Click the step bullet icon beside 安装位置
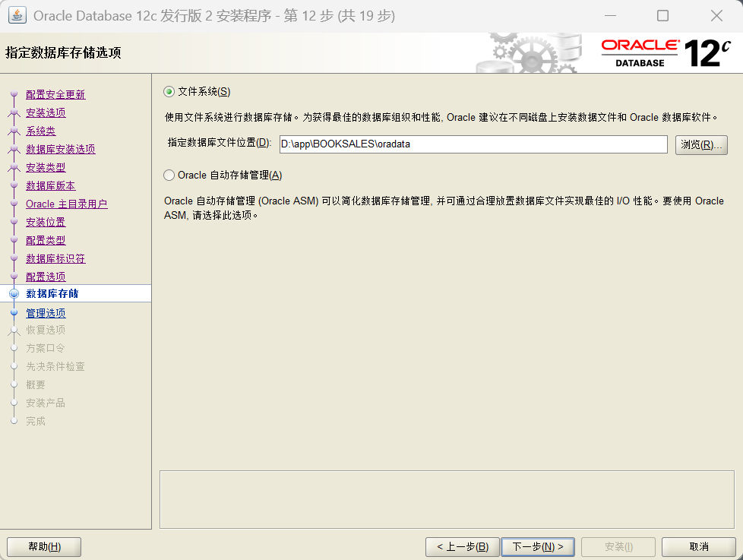 (14, 222)
